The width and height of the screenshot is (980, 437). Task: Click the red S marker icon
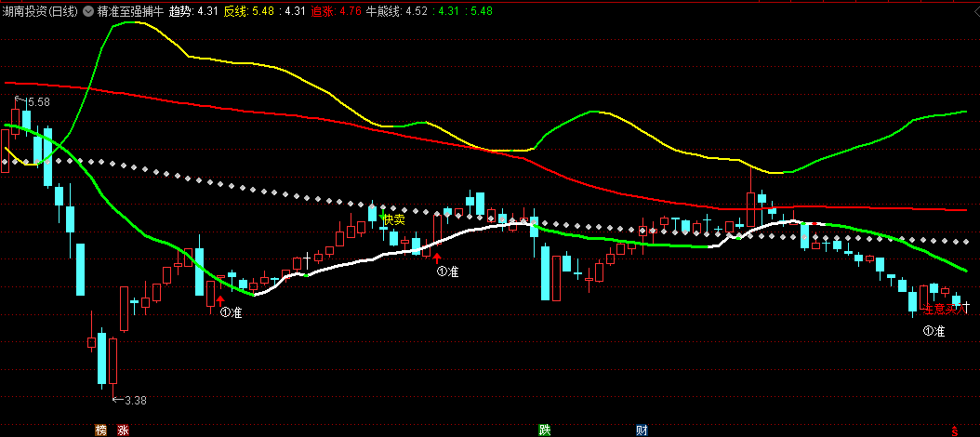coord(954,430)
